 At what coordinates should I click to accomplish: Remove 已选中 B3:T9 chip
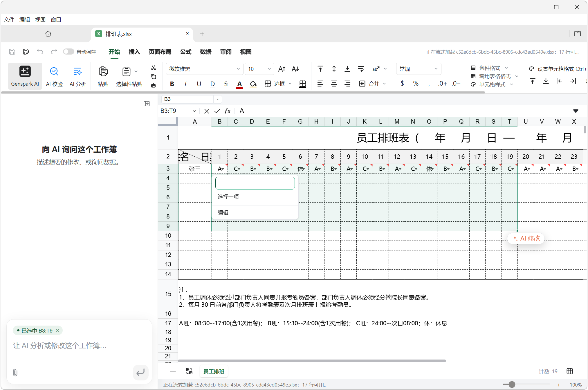coord(57,331)
